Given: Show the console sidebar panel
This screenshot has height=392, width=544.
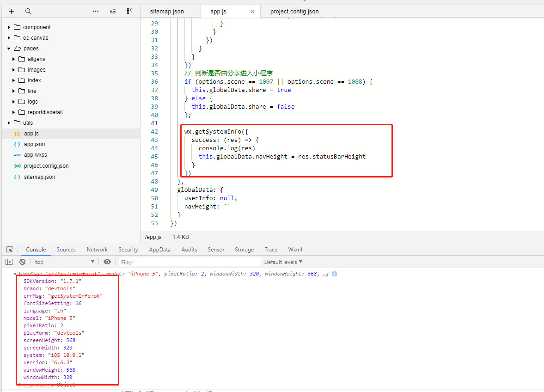Looking at the screenshot, I should coord(9,262).
